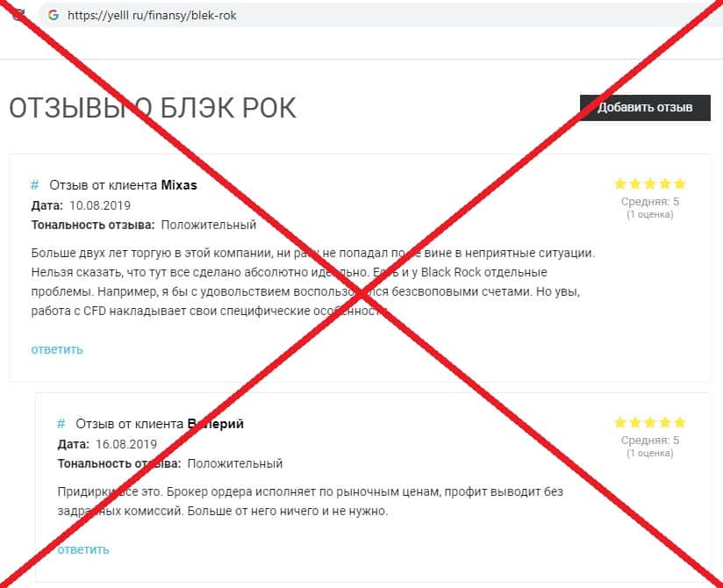723x588 pixels.
Task: Click ответить under Mixas review
Action: [x=57, y=349]
